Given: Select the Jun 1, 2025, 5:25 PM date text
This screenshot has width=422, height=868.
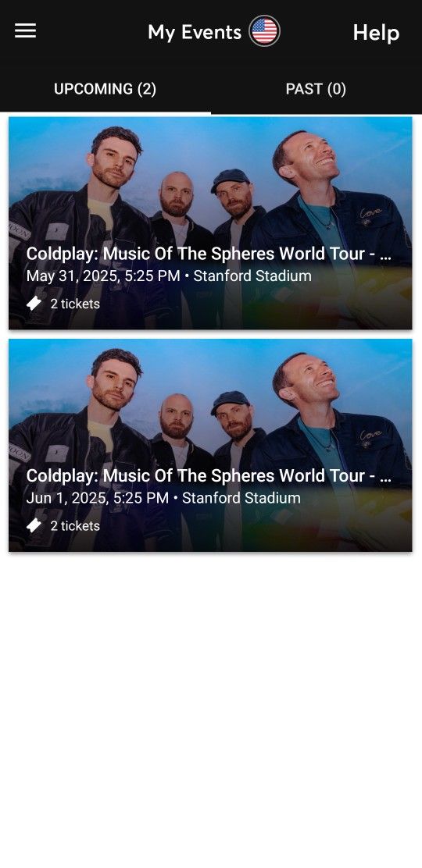Looking at the screenshot, I should [x=98, y=498].
